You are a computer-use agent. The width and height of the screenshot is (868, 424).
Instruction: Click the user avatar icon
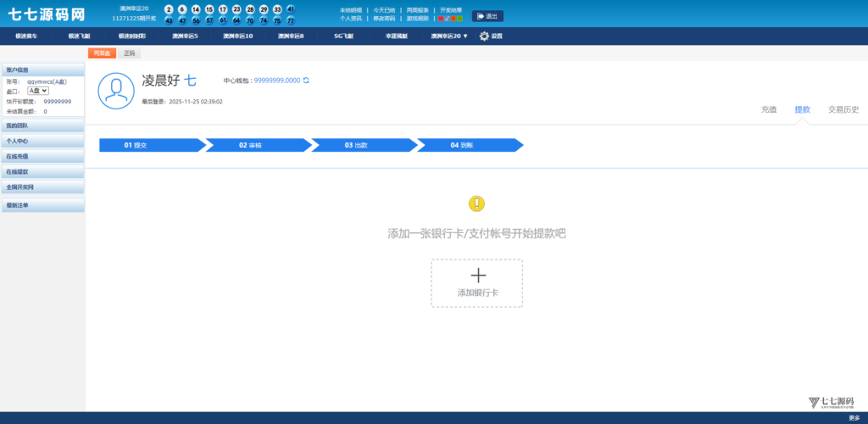[116, 91]
